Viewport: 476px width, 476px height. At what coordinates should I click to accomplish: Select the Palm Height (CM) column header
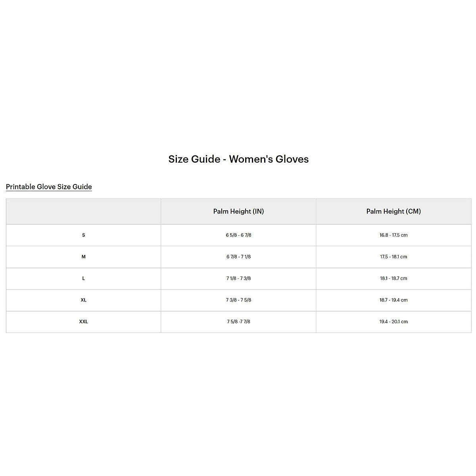(393, 211)
